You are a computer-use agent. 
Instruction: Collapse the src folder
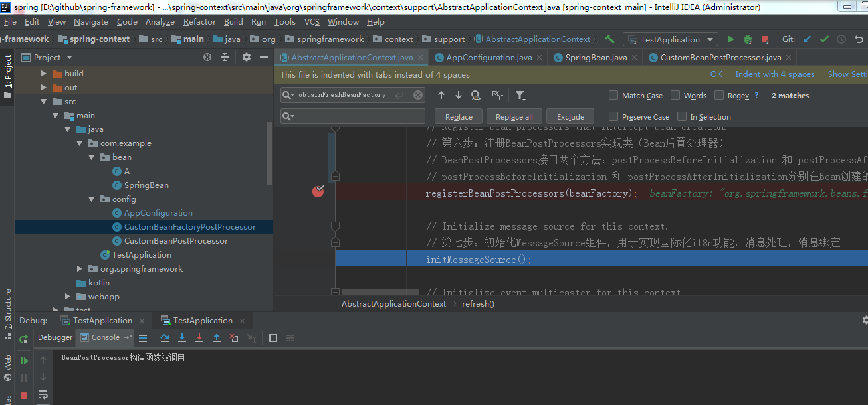[x=44, y=102]
